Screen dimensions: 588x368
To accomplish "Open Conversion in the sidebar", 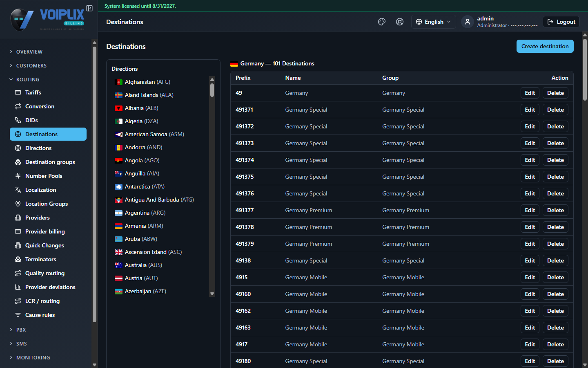I will tap(48, 106).
